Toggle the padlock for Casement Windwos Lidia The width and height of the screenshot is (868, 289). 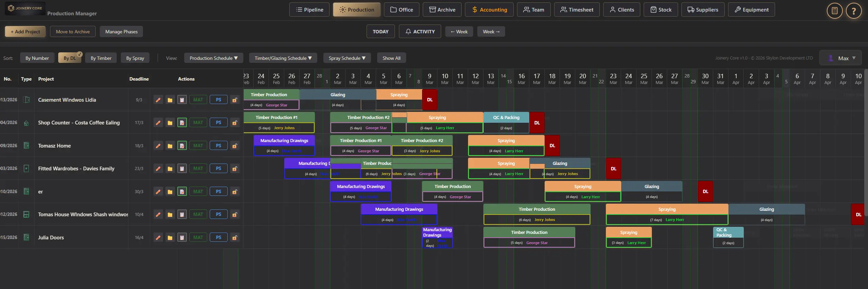pyautogui.click(x=235, y=100)
